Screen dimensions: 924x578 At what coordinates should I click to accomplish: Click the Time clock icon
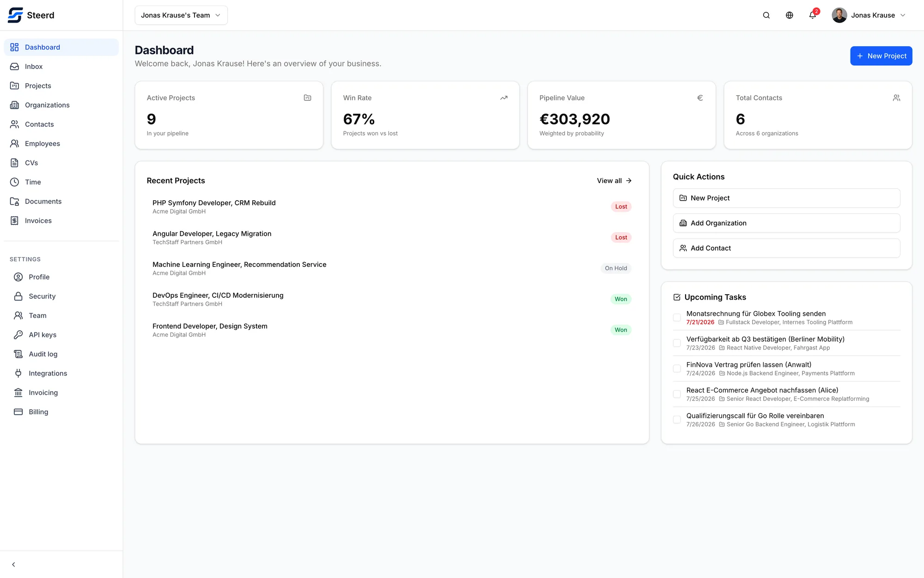click(15, 182)
